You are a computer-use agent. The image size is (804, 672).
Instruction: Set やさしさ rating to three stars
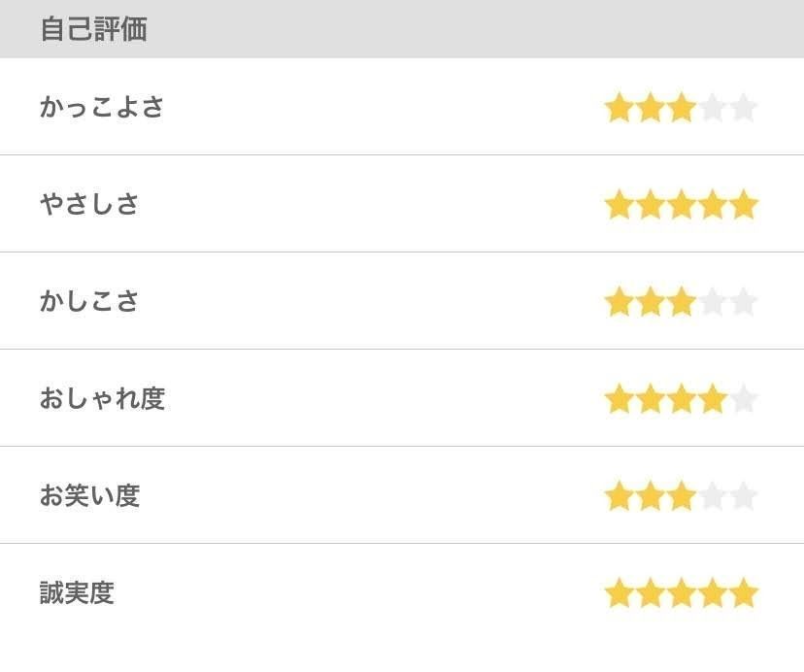[x=681, y=205]
